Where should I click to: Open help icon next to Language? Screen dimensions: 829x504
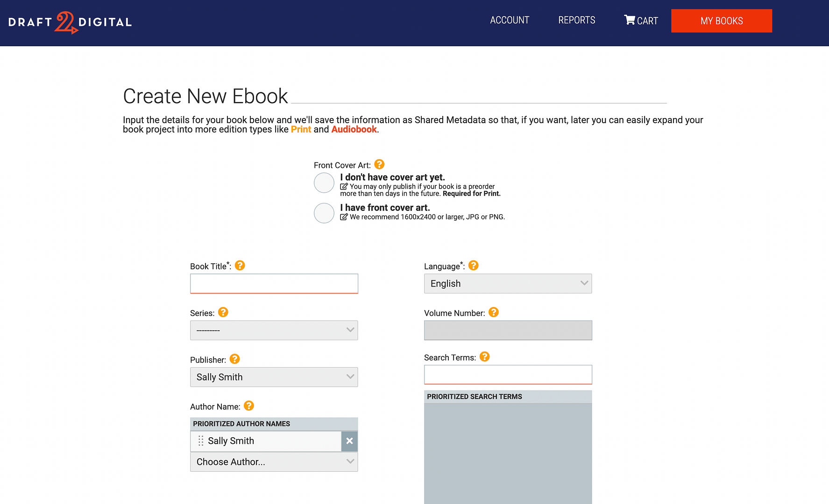tap(473, 266)
